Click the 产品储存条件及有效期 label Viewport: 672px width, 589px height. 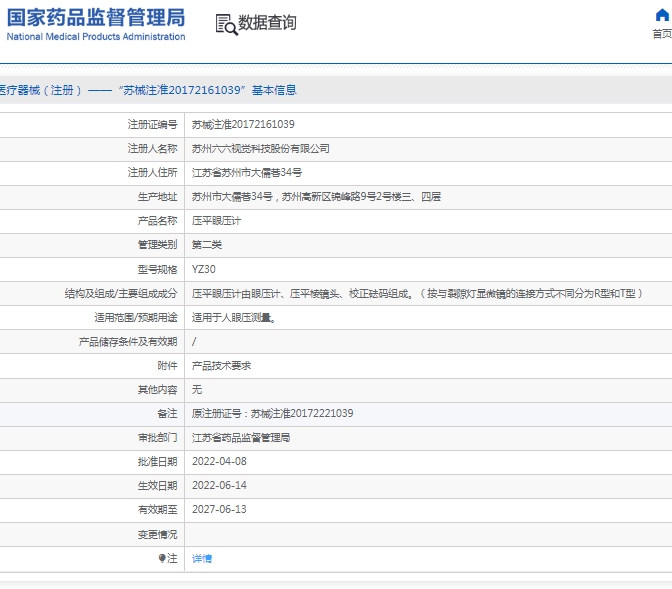pyautogui.click(x=128, y=342)
